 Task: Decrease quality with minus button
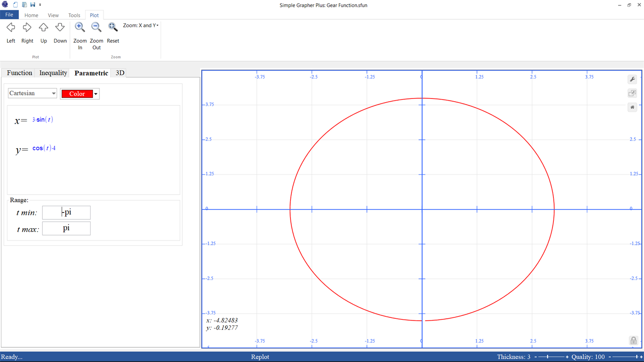tap(609, 357)
